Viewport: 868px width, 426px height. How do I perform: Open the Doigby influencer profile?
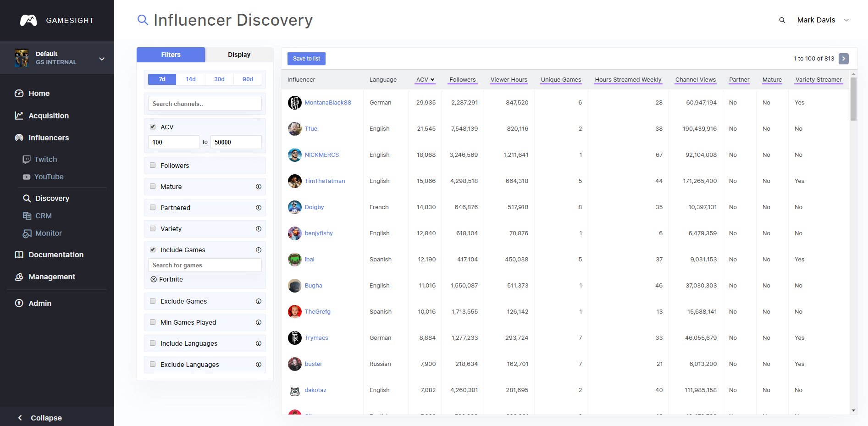(x=314, y=207)
